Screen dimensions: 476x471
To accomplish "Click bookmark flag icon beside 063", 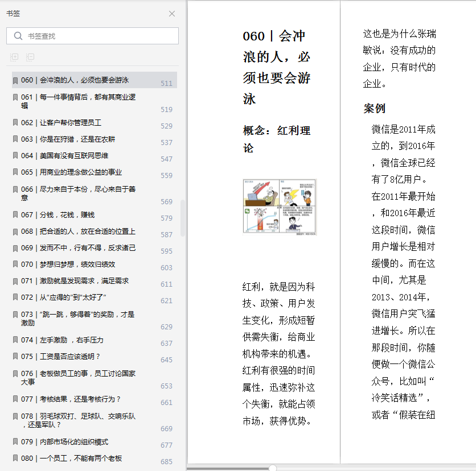I will (x=15, y=139).
